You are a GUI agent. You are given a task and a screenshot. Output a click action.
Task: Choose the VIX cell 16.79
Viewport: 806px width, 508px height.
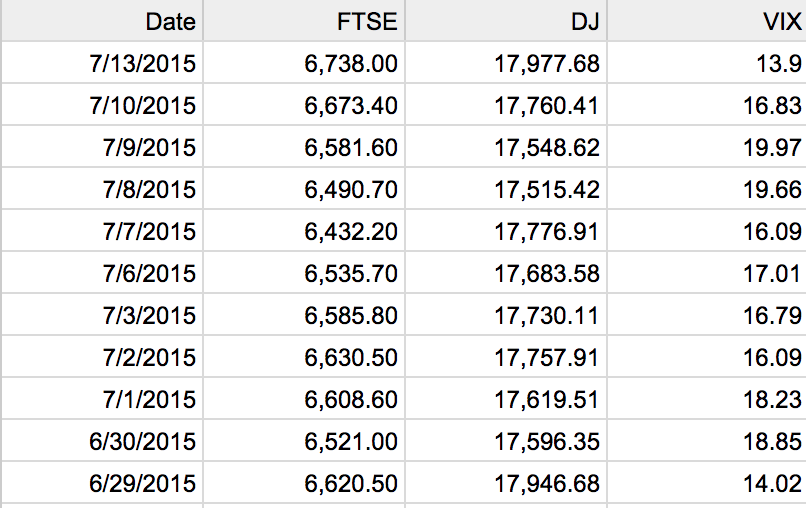tap(707, 315)
